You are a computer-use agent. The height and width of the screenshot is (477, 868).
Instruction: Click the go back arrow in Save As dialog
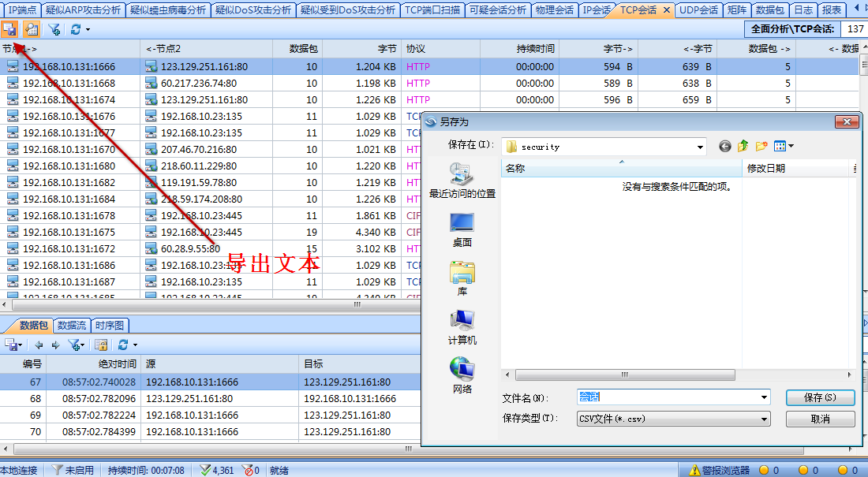coord(725,146)
